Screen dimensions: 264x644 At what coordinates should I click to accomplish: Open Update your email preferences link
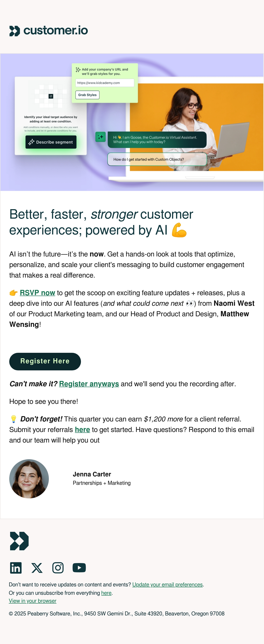(x=167, y=584)
